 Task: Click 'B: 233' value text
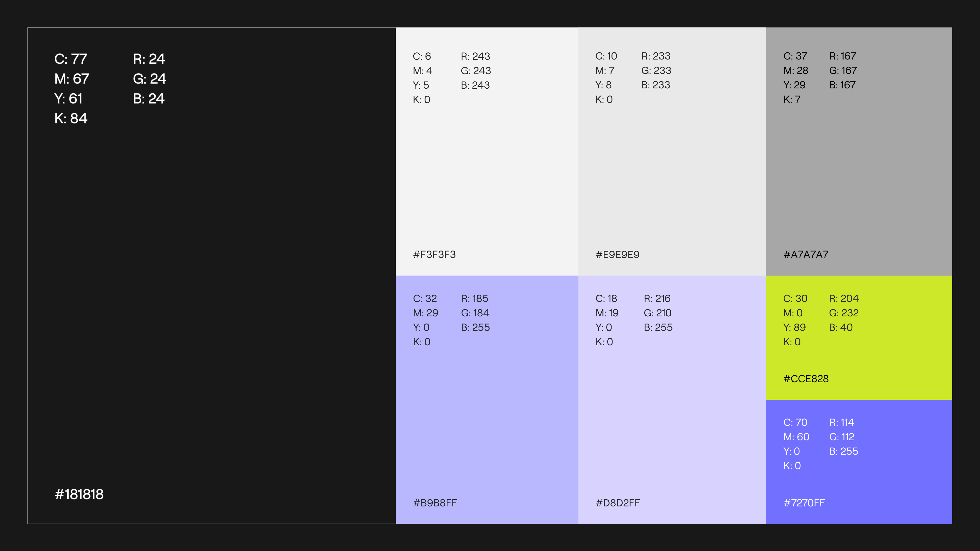point(656,85)
